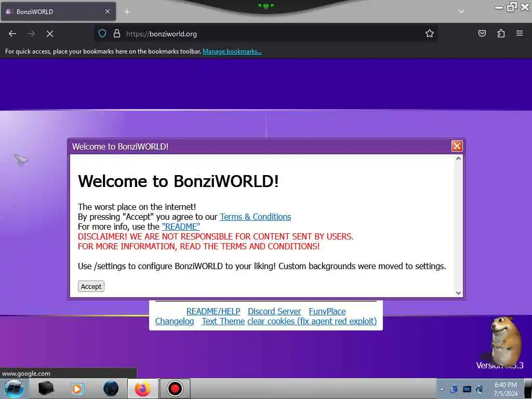
Task: Go back using the browser back arrow
Action: click(x=12, y=34)
